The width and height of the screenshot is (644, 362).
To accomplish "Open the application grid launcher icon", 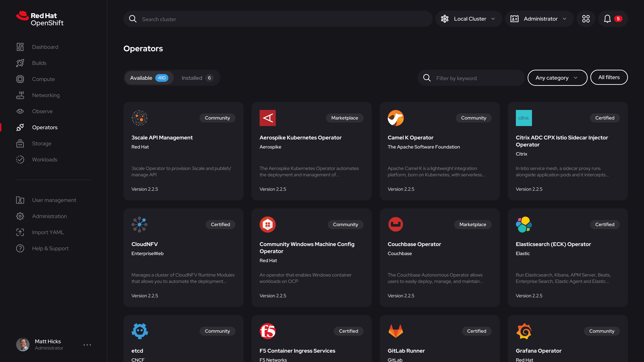I will [586, 19].
